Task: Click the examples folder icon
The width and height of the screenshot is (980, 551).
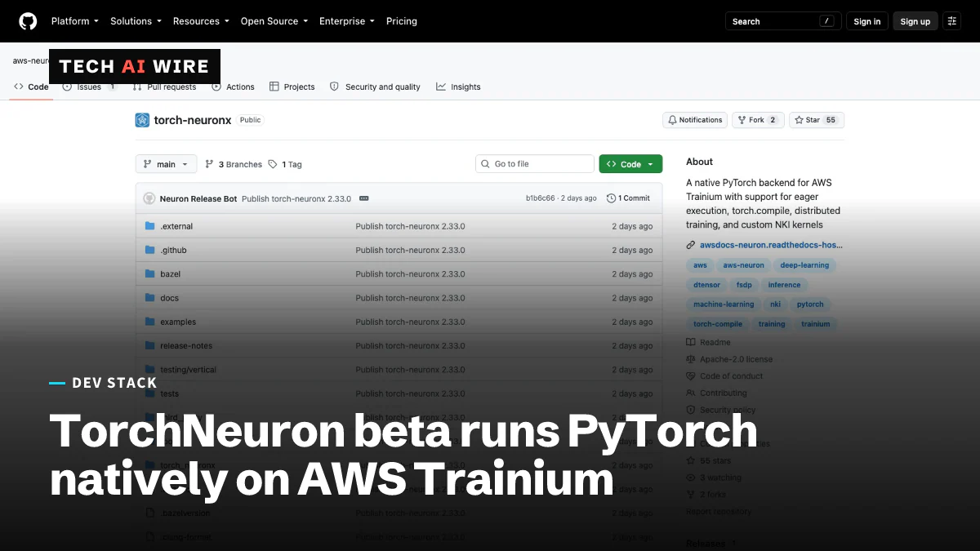Action: 149,322
